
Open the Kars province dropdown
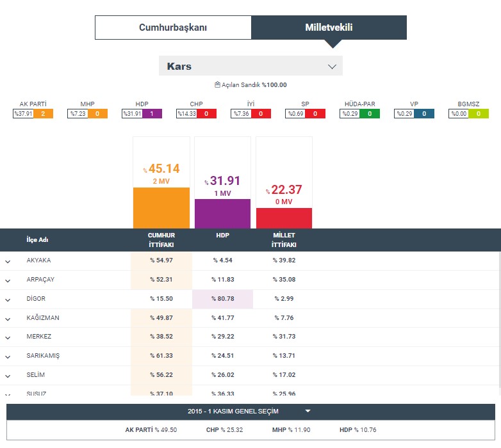(x=250, y=66)
